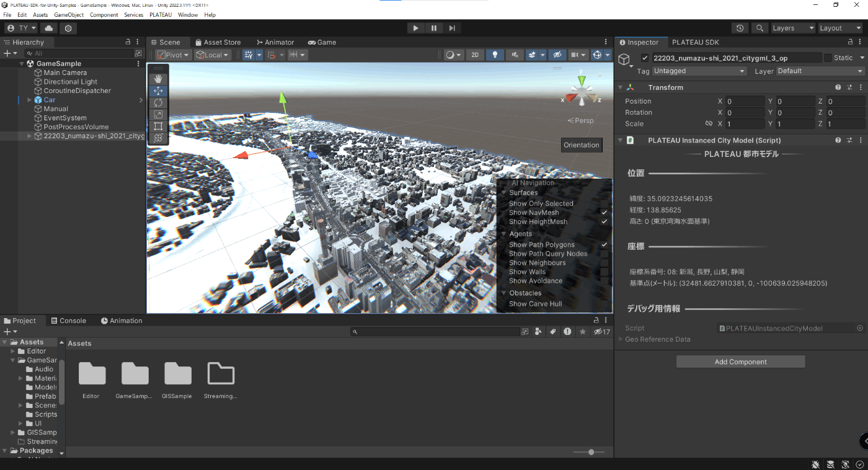Select the Transform tool in scene overlay
Viewport: 868px width, 470px height.
(x=158, y=138)
